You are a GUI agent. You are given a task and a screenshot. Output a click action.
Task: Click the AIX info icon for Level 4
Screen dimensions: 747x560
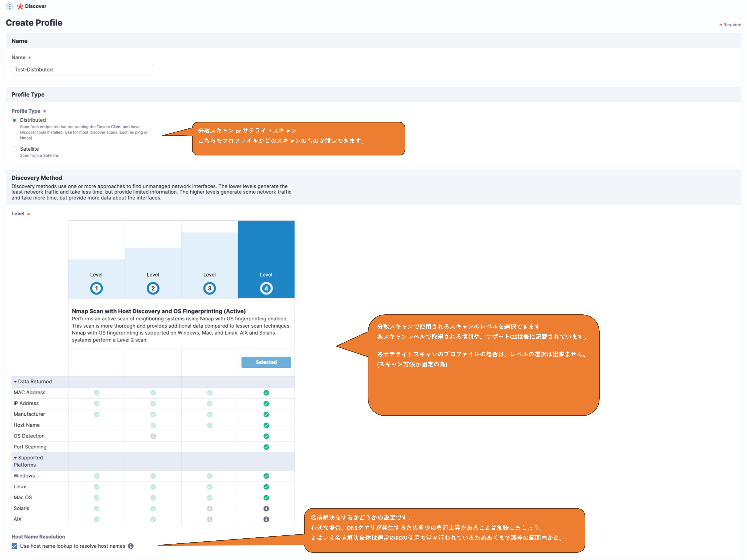(266, 520)
